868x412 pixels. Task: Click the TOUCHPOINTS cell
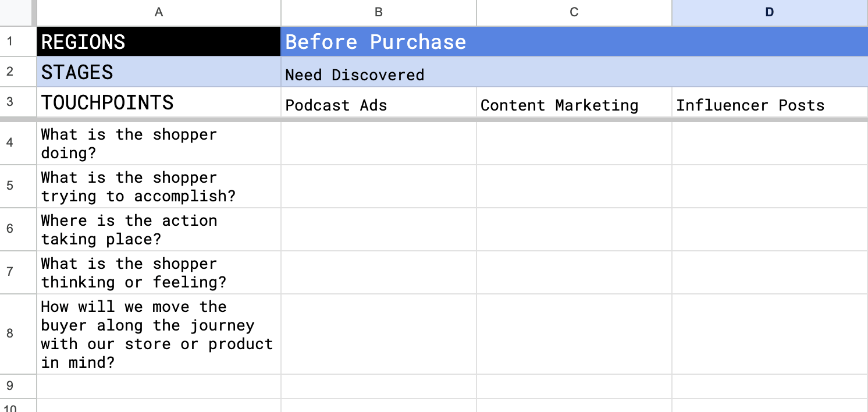coord(158,102)
